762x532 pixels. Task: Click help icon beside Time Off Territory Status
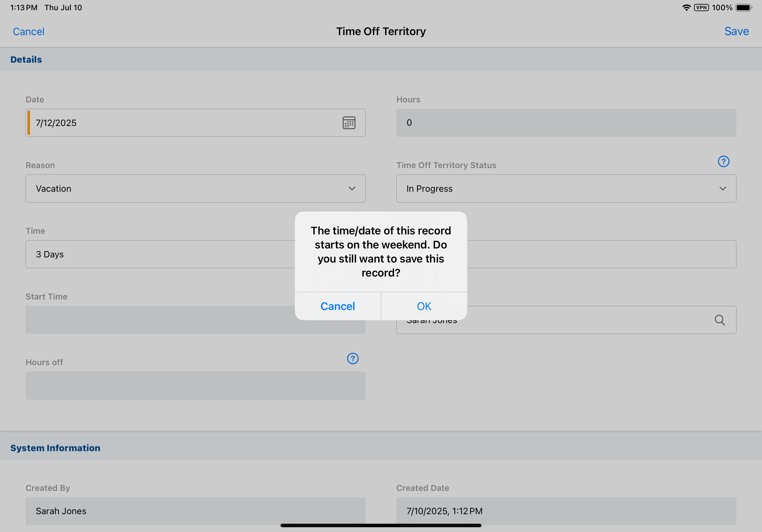click(x=723, y=161)
